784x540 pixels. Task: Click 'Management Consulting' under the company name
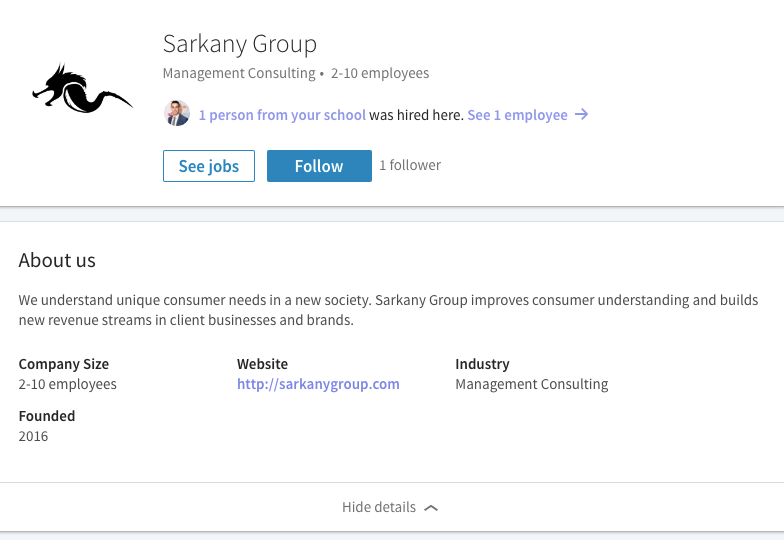pyautogui.click(x=239, y=73)
